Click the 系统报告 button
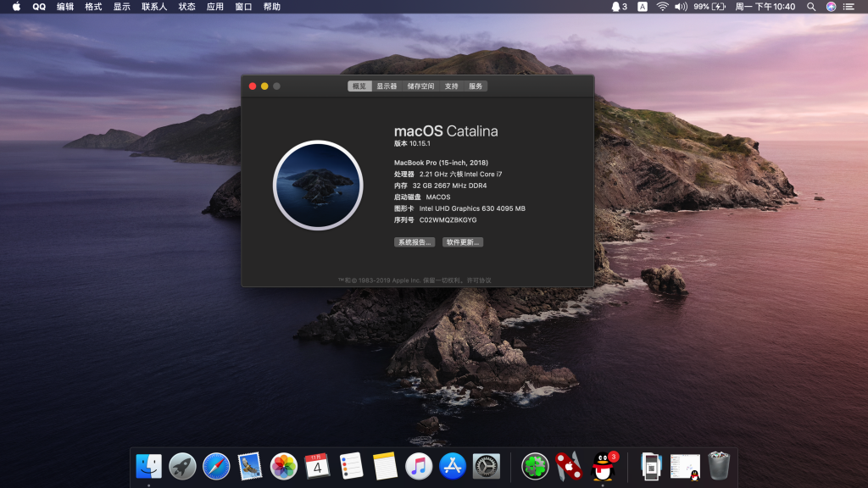This screenshot has width=868, height=488. coord(414,242)
